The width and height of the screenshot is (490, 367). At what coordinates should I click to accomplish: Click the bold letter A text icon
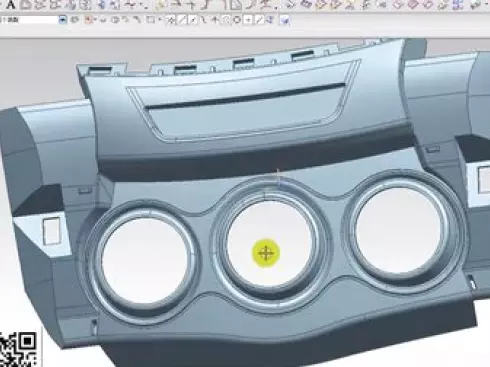tap(11, 5)
